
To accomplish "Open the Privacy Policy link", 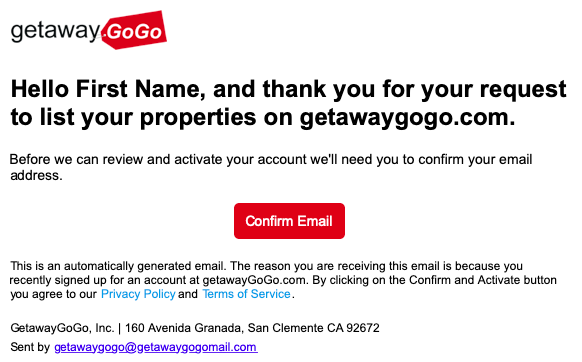I will point(138,294).
